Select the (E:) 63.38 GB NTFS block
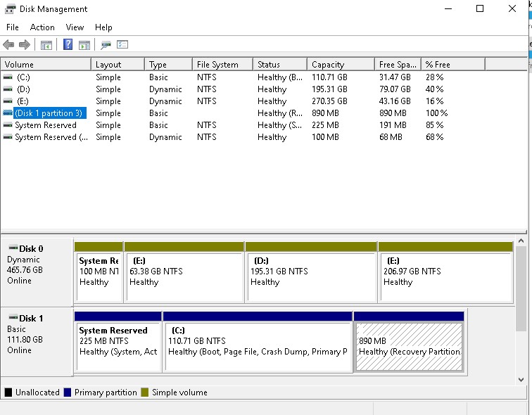The height and width of the screenshot is (415, 532). (184, 272)
